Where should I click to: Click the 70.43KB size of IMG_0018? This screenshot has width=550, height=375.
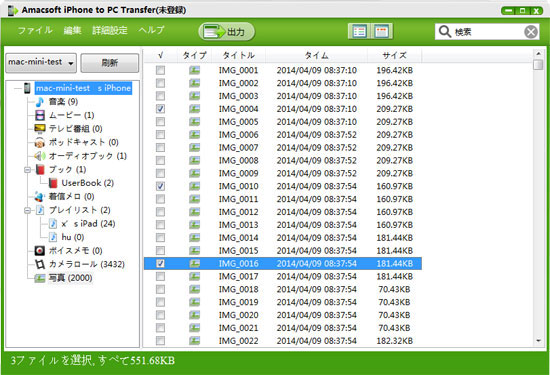tap(394, 289)
